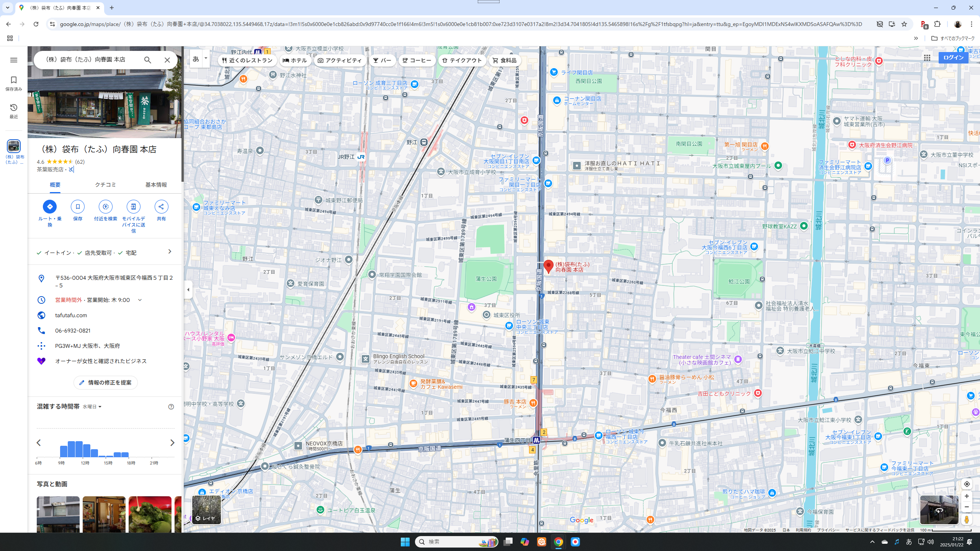This screenshot has height=551, width=980.
Task: Open the Street View thumbnail preview
Action: 939,510
